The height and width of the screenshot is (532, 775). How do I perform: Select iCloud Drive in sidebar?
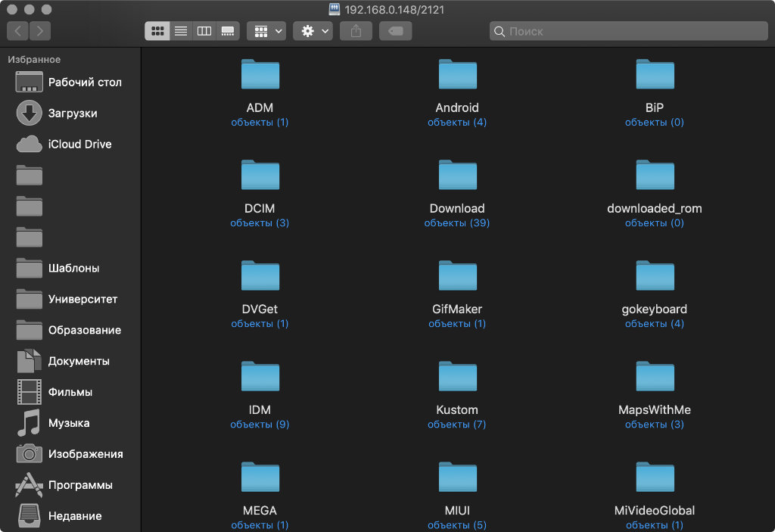point(79,144)
